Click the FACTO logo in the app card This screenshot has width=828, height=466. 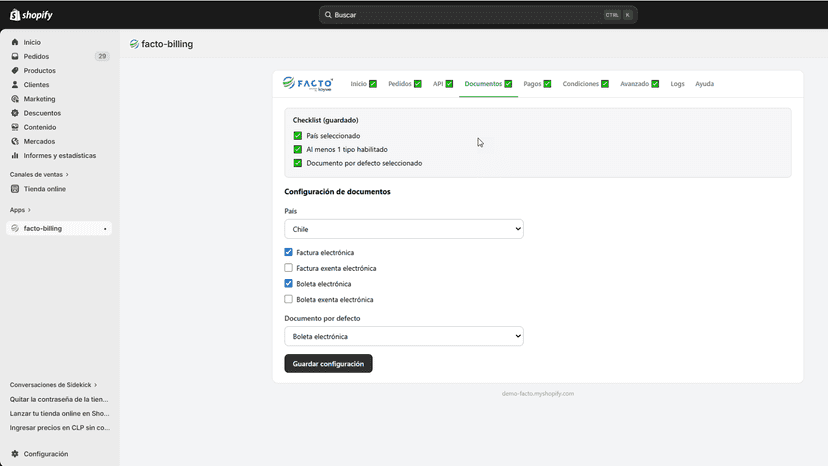[308, 83]
